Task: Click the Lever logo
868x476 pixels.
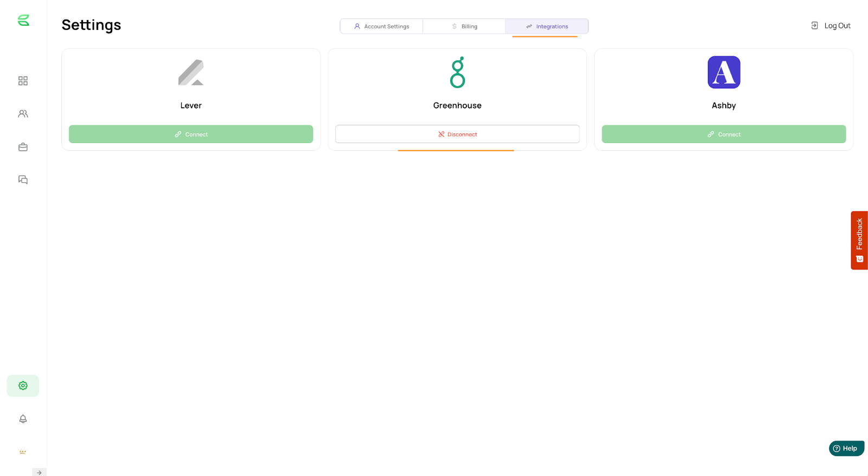Action: 191,73
